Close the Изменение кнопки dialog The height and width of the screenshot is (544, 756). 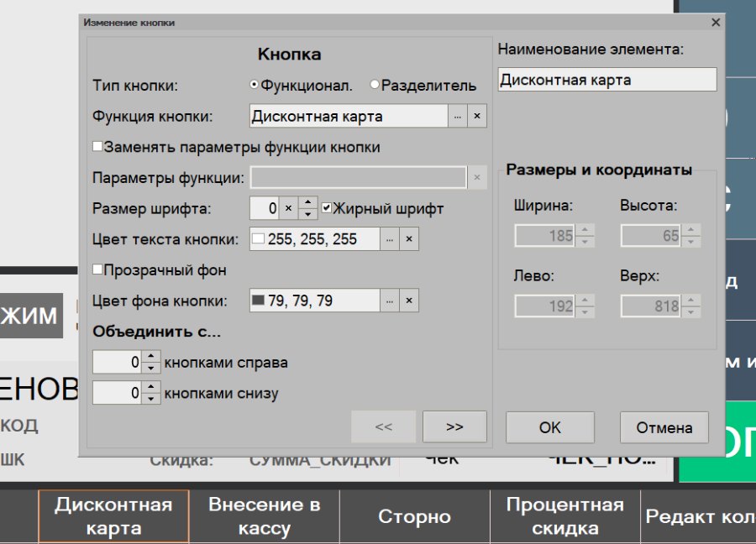coord(716,22)
